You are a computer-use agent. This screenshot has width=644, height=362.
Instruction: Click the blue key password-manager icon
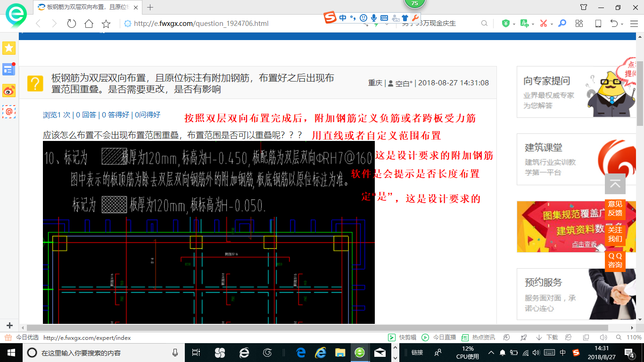click(x=562, y=24)
